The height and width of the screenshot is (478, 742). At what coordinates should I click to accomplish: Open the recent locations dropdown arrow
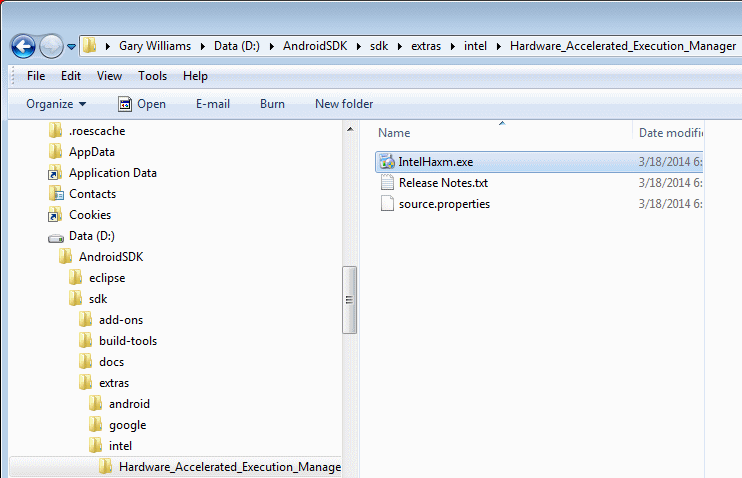pyautogui.click(x=71, y=46)
